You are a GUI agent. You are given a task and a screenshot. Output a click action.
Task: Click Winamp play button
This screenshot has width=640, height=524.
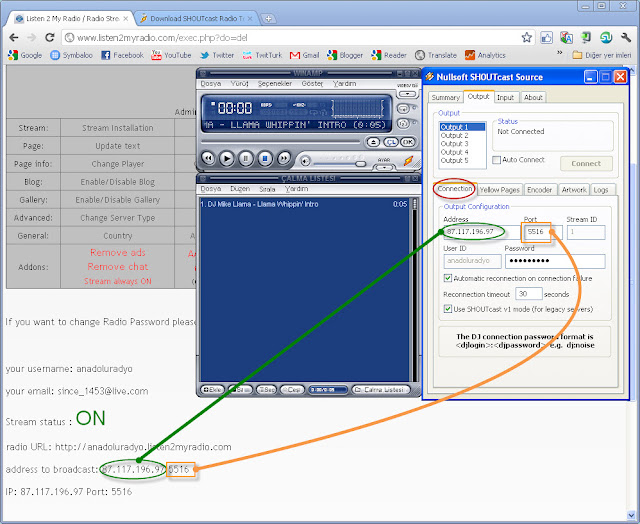pyautogui.click(x=227, y=158)
